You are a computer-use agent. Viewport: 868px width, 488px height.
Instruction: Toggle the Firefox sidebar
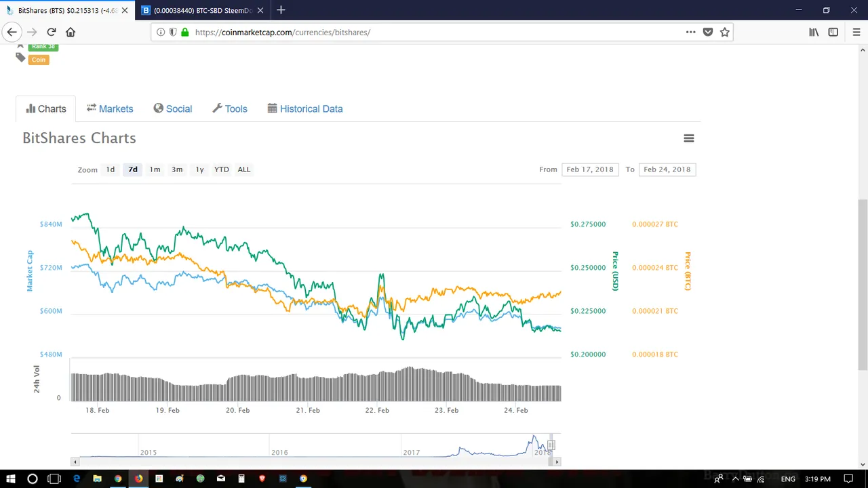[833, 32]
